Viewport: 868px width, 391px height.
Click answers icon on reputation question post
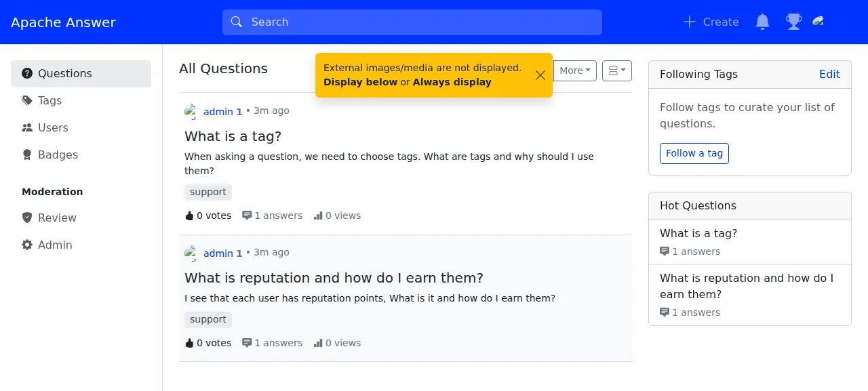tap(247, 343)
